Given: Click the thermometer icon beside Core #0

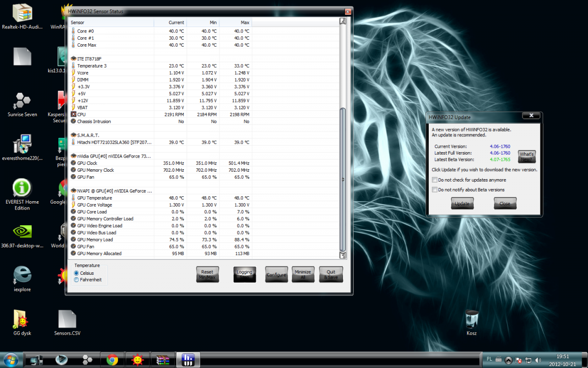Looking at the screenshot, I should point(73,31).
